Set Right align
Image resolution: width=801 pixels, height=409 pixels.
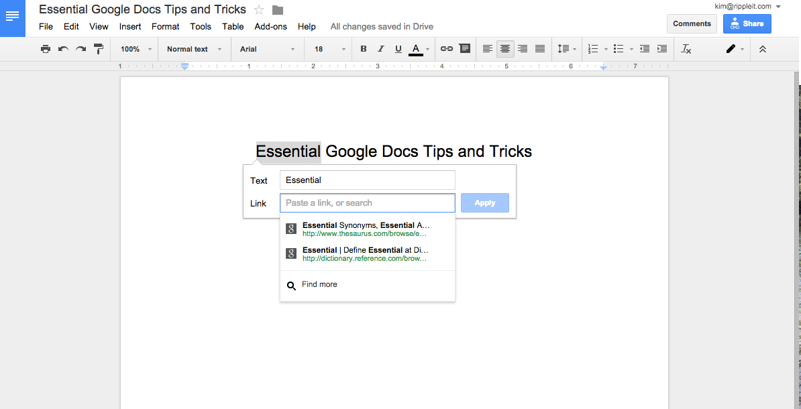point(522,49)
